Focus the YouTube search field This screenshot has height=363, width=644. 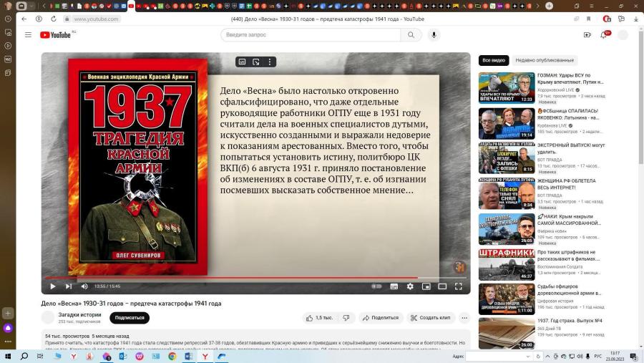(x=310, y=35)
